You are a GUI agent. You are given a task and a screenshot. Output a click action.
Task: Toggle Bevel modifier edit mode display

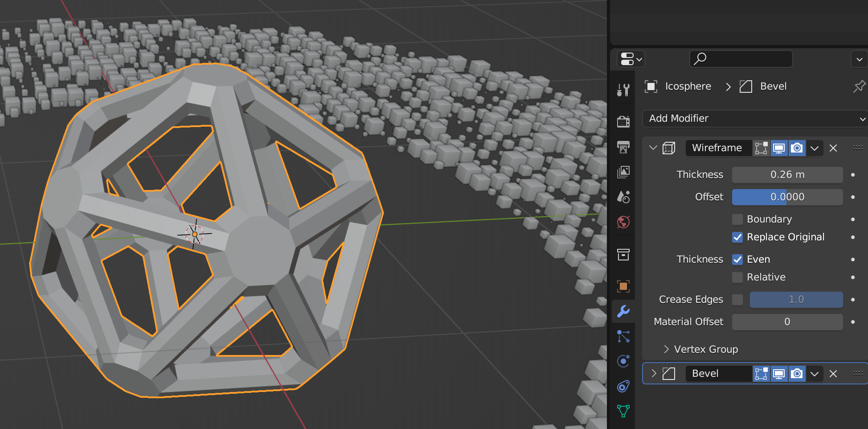coord(762,374)
